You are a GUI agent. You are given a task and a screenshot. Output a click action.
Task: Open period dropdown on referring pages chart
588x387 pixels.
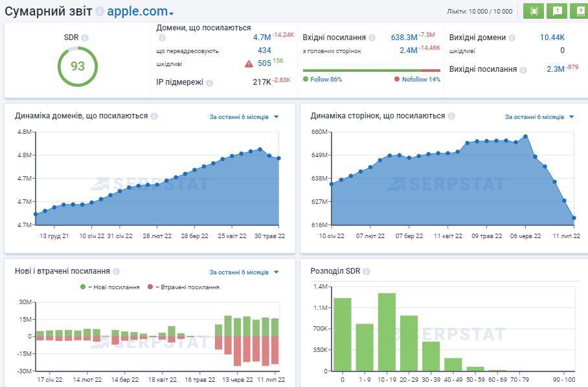[x=539, y=117]
